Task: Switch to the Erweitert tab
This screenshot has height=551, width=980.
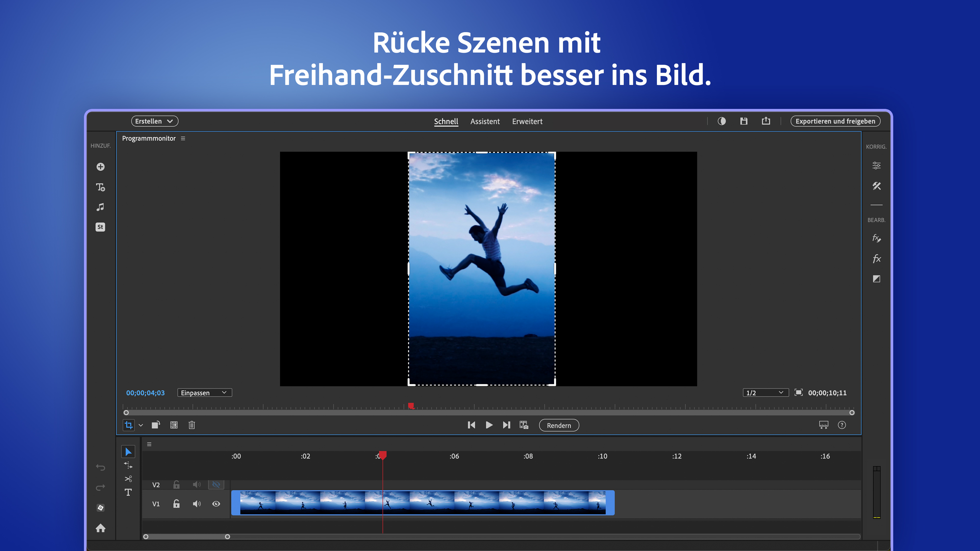Action: (x=527, y=121)
